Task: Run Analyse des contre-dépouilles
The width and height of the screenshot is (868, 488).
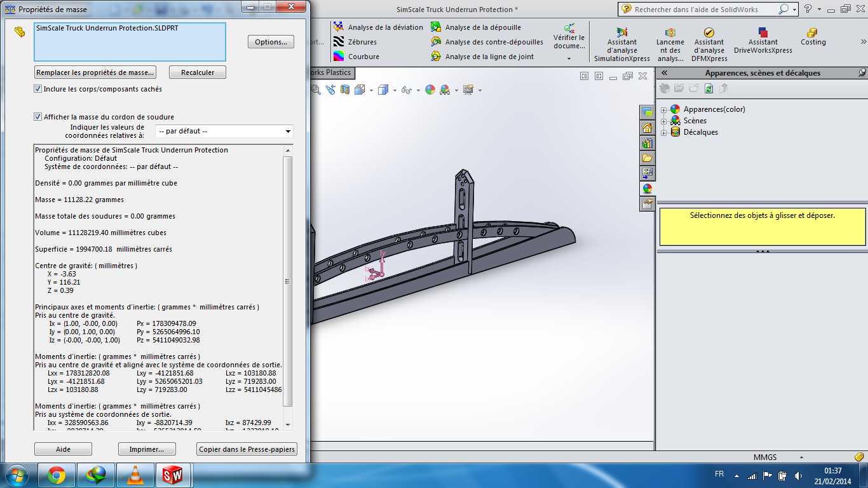Action: [487, 42]
